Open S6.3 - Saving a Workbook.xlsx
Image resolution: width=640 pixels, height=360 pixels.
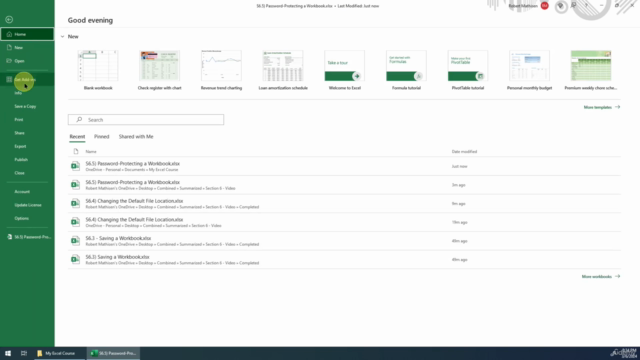pyautogui.click(x=344, y=241)
